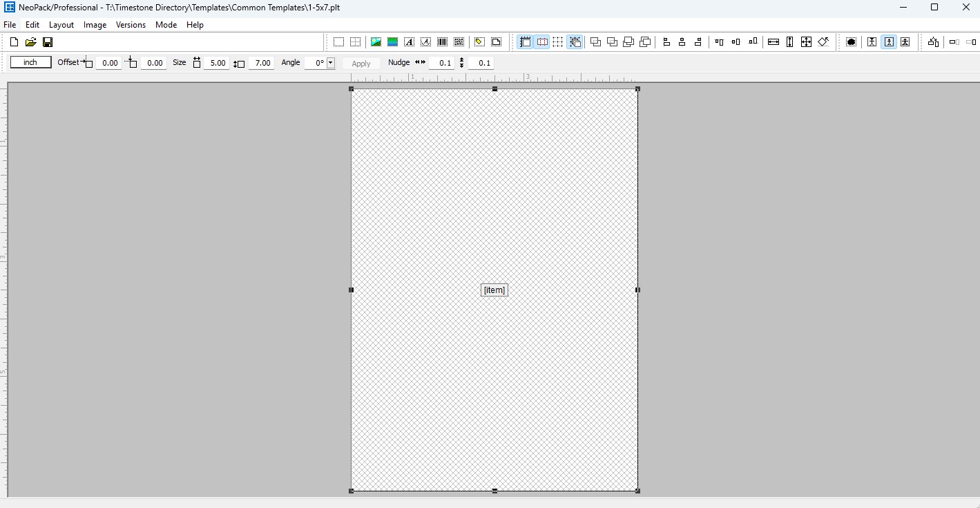The height and width of the screenshot is (508, 980).
Task: Open a template with the folder icon
Action: coord(30,42)
